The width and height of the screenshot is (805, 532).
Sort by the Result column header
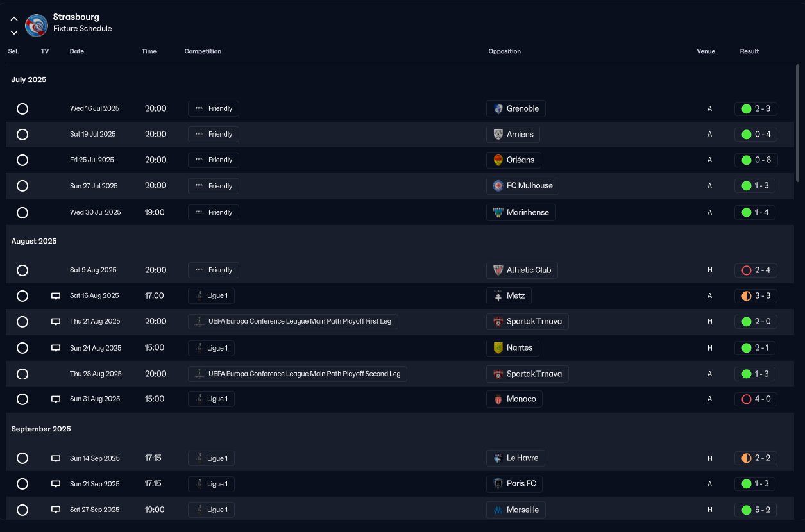coord(749,51)
